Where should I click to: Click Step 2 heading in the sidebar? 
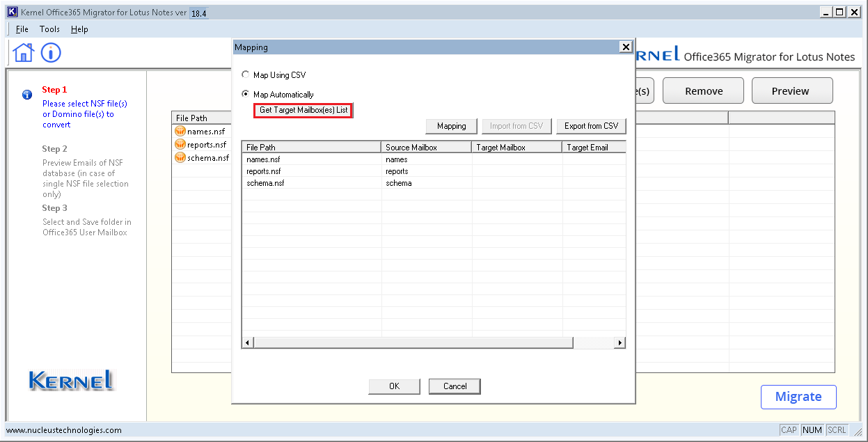point(55,149)
